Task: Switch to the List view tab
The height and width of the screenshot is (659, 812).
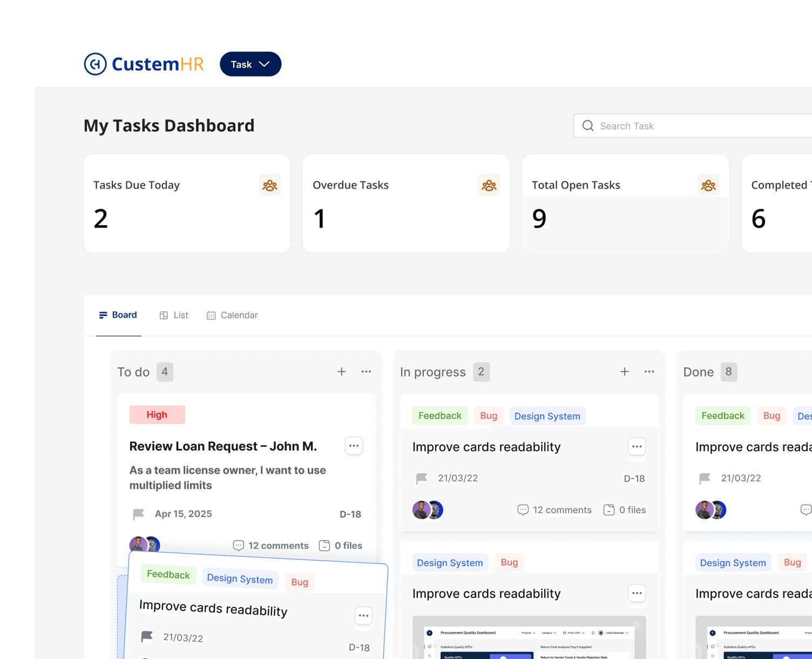Action: 174,315
